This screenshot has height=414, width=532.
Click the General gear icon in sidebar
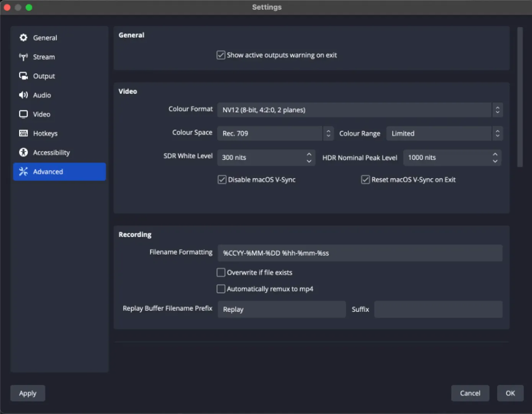(23, 38)
